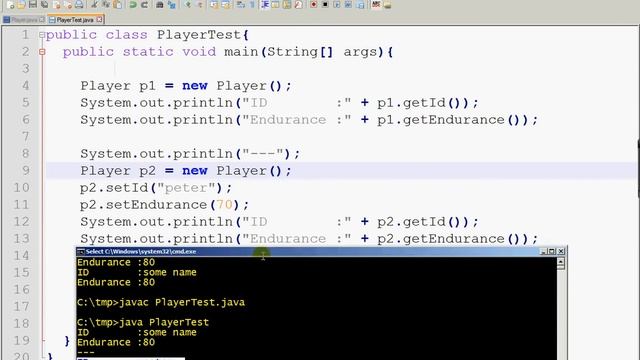Click the Open file toolbar icon
The height and width of the screenshot is (360, 640).
[21, 4]
